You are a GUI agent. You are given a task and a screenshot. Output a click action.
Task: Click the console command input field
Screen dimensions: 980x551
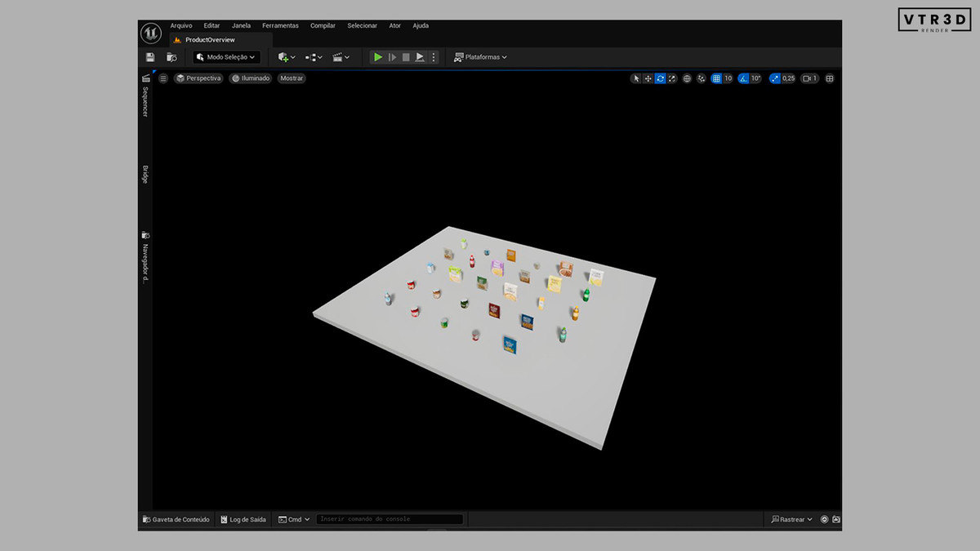point(390,519)
